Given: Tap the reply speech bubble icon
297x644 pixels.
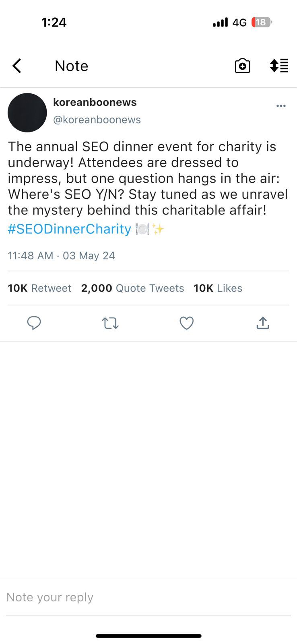Looking at the screenshot, I should click(x=34, y=323).
